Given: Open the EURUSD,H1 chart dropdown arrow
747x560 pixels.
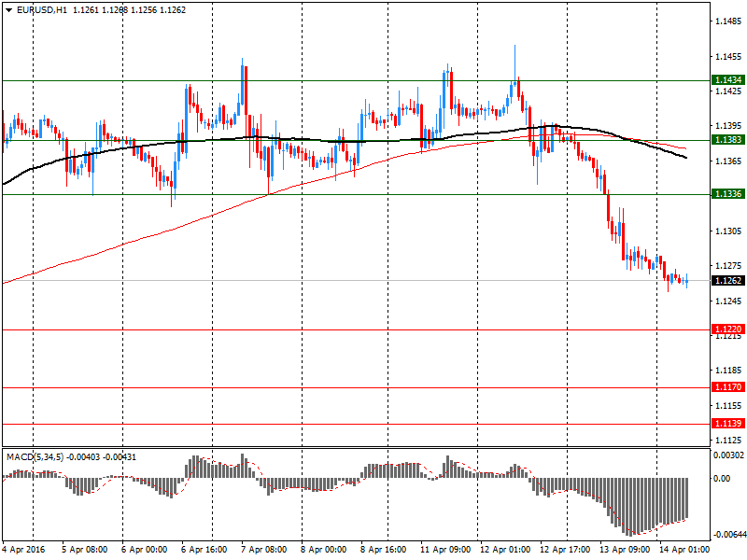Looking at the screenshot, I should [x=8, y=10].
